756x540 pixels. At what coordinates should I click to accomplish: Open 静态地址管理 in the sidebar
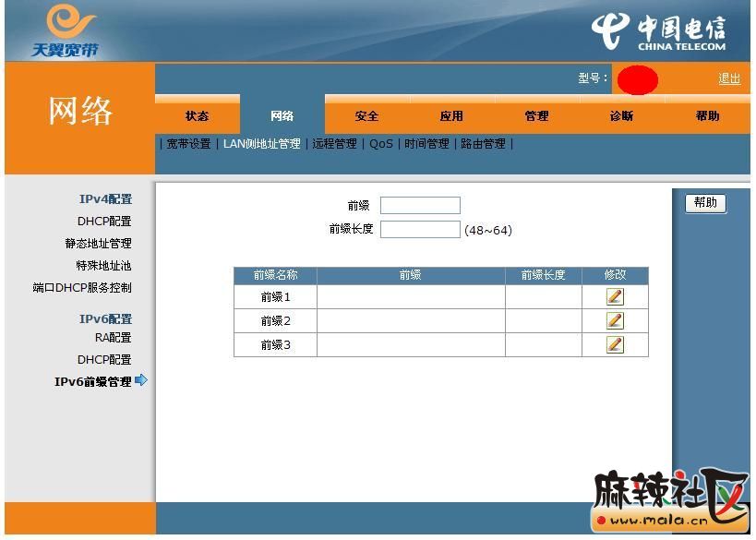[x=98, y=244]
